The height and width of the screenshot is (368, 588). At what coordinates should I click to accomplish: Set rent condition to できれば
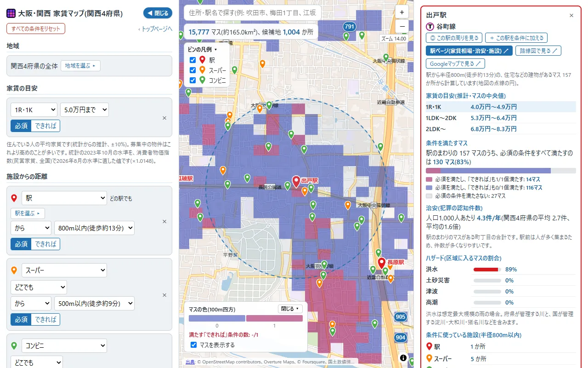(45, 126)
